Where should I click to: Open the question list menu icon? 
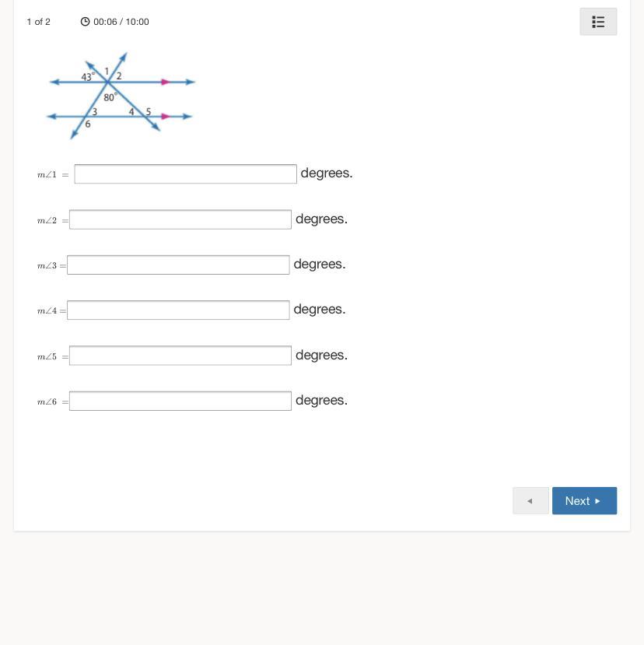(598, 22)
